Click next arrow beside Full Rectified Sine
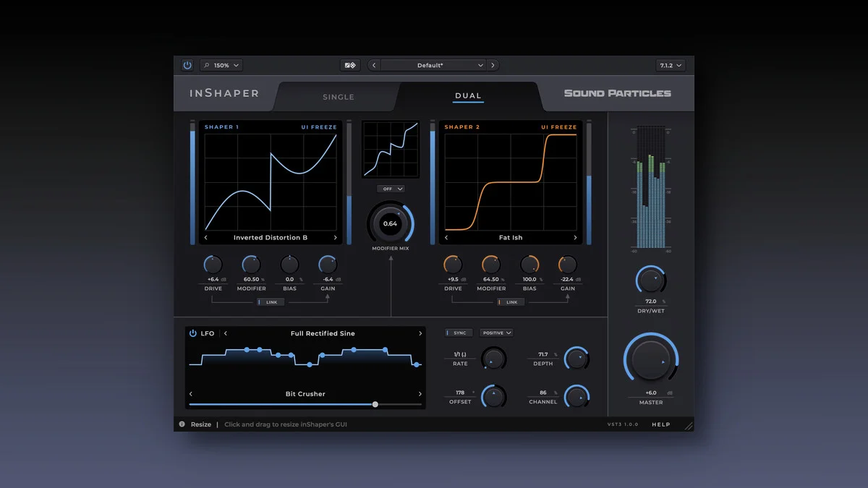Viewport: 868px width, 488px height. point(419,333)
